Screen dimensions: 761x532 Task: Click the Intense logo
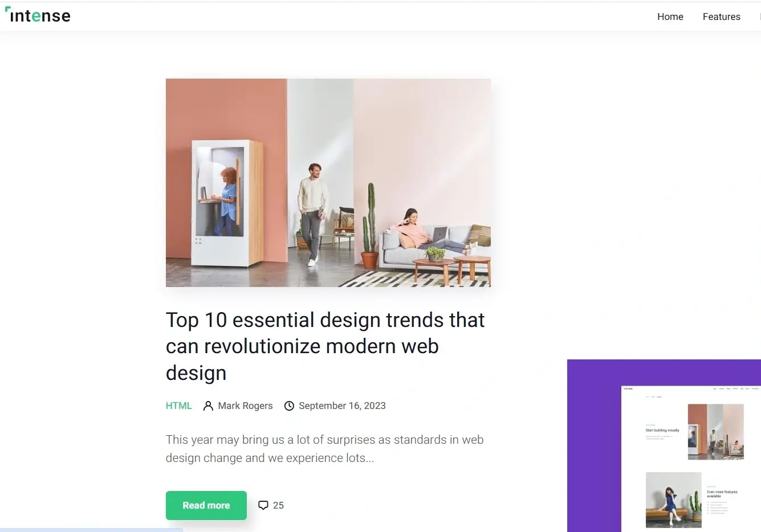38,15
